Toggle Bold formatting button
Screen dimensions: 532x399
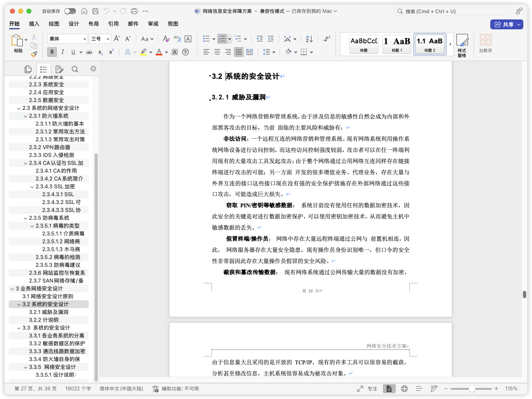52,52
